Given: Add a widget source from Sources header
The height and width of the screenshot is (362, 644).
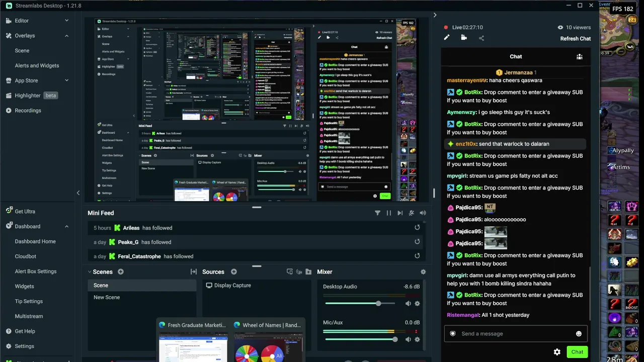Looking at the screenshot, I should (289, 272).
